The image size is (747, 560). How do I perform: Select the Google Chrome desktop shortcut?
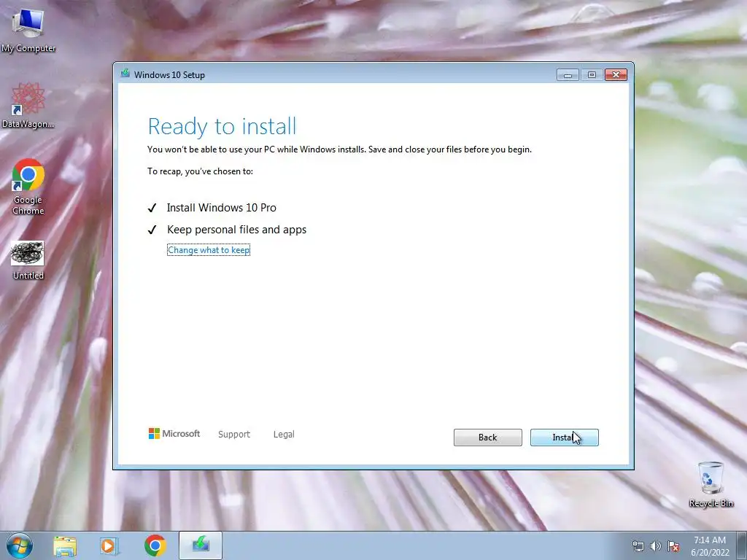(28, 187)
